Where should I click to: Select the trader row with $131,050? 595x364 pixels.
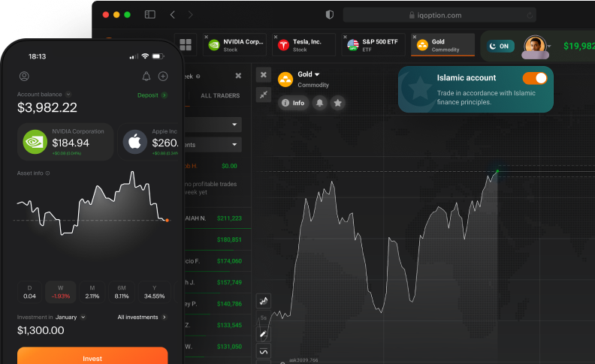tap(217, 346)
